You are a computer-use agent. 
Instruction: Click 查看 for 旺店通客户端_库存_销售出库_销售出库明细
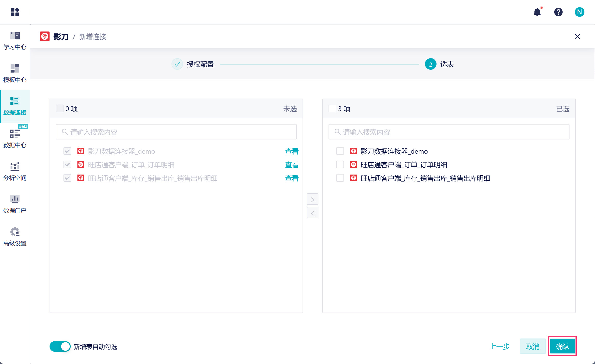(292, 178)
